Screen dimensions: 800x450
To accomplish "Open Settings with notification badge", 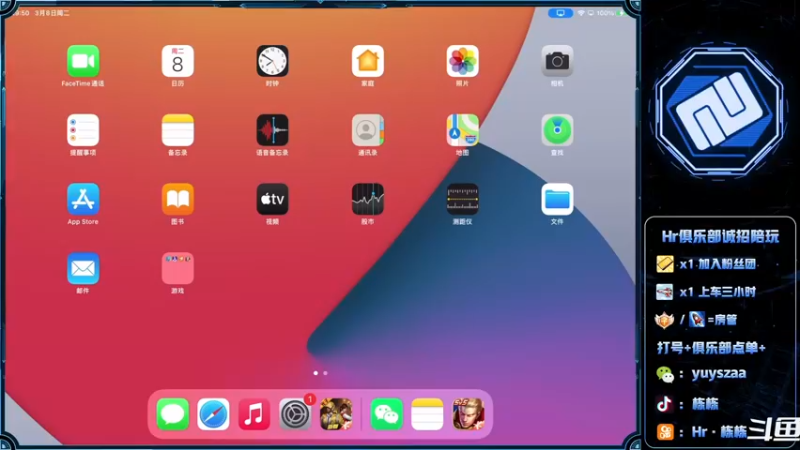I will click(x=295, y=414).
